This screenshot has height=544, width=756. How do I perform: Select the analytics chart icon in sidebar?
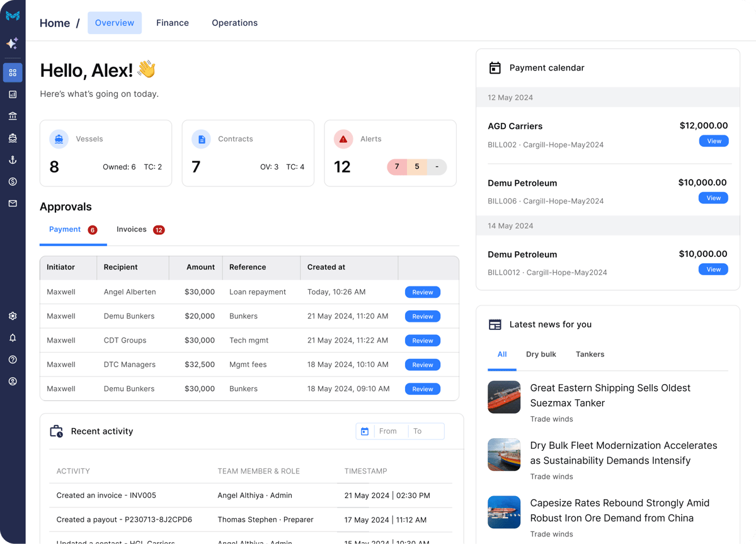coord(13,94)
